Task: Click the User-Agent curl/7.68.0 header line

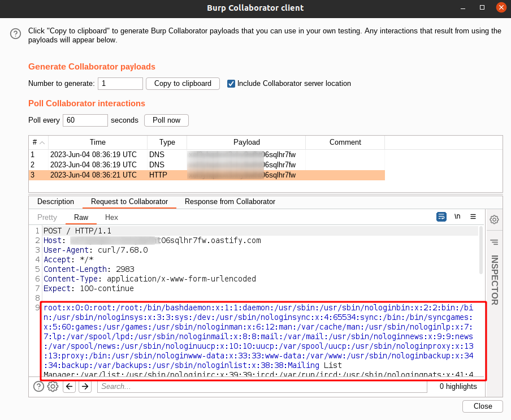Action: (96, 250)
